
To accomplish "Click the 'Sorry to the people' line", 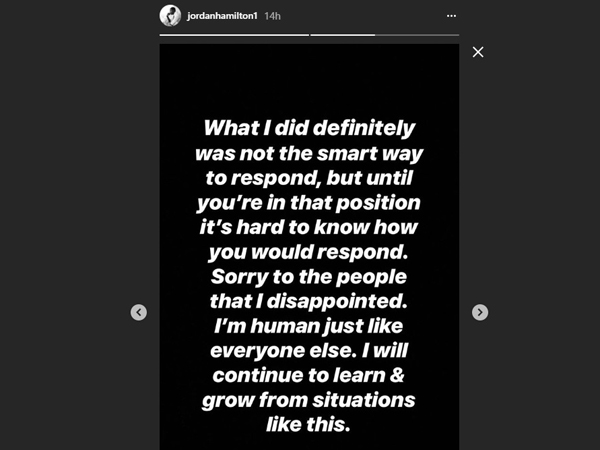I will tap(309, 277).
